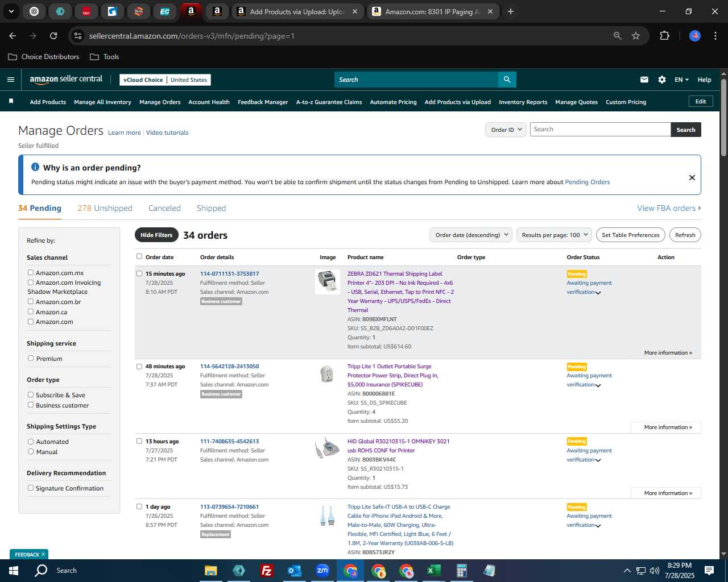The image size is (728, 582).
Task: Dismiss the pending order info banner
Action: [x=692, y=177]
